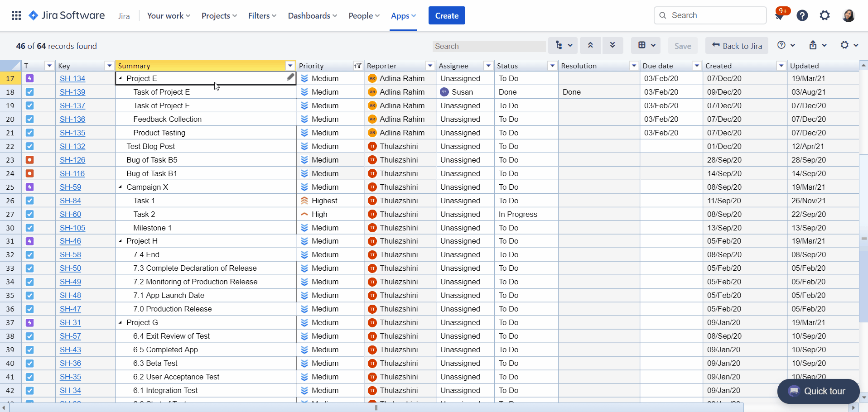Image resolution: width=868 pixels, height=412 pixels.
Task: Click the task checkbox icon for SH-136
Action: tap(29, 119)
